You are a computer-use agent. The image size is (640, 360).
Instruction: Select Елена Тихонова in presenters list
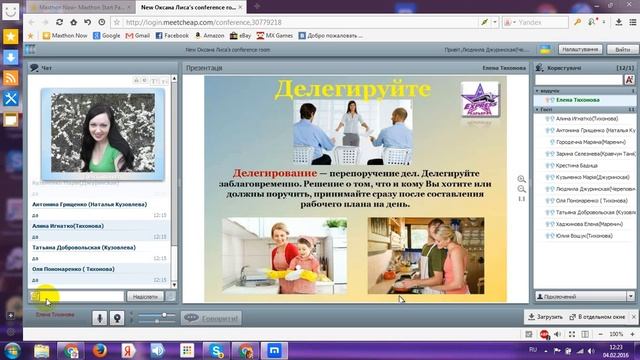pyautogui.click(x=585, y=100)
